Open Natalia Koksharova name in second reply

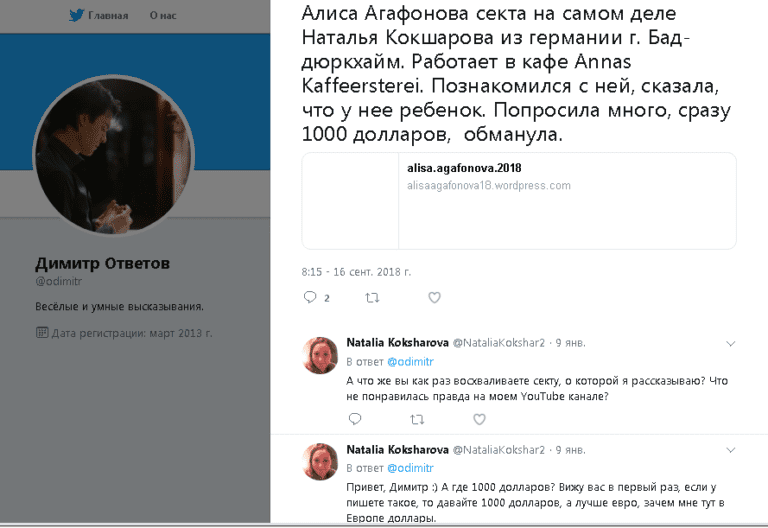pos(397,449)
